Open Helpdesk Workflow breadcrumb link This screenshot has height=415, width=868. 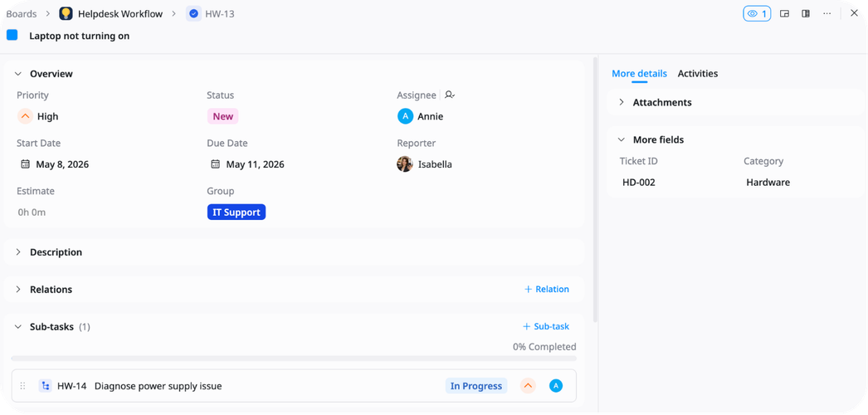coord(120,14)
